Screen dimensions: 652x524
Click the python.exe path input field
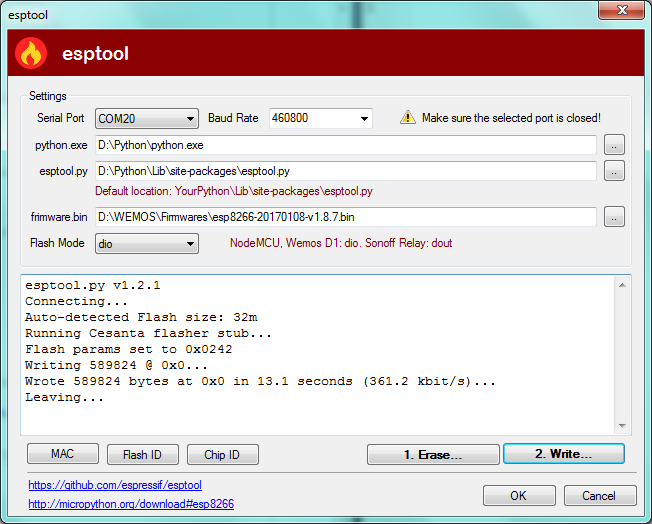(346, 145)
